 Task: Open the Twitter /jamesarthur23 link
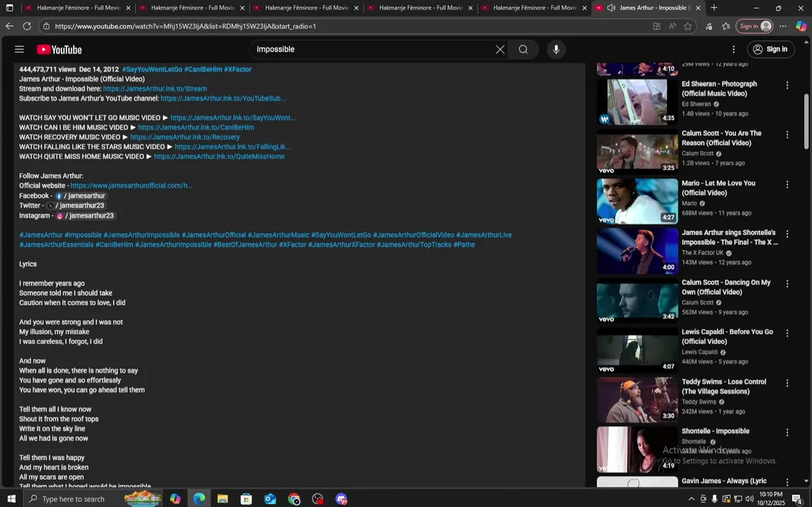coord(75,206)
